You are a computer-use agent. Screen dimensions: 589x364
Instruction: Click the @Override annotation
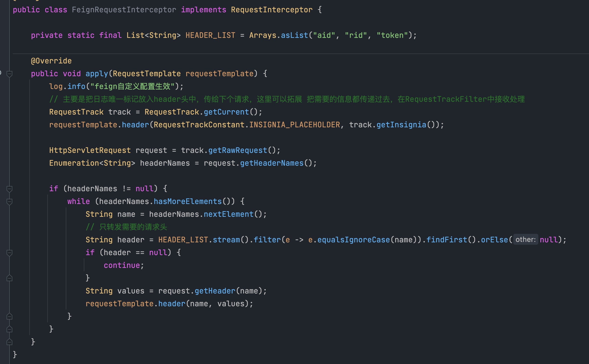[51, 61]
